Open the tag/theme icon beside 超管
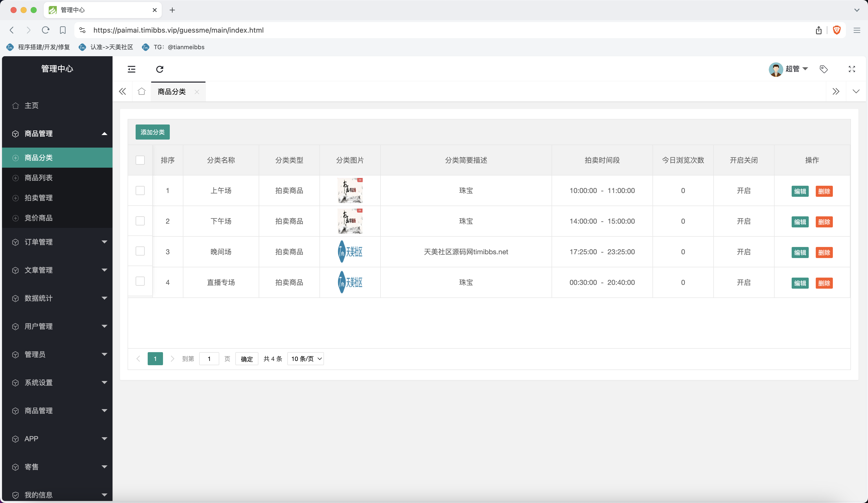Screen dimensions: 868x503 point(824,69)
